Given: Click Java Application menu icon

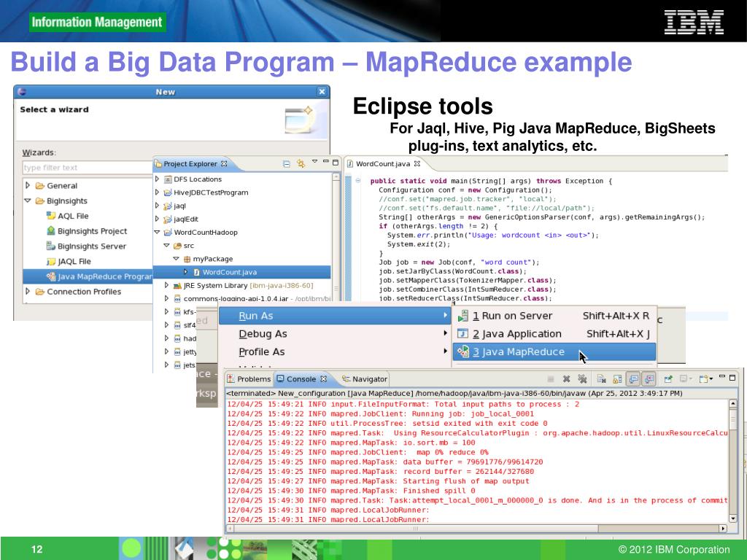Looking at the screenshot, I should (462, 334).
